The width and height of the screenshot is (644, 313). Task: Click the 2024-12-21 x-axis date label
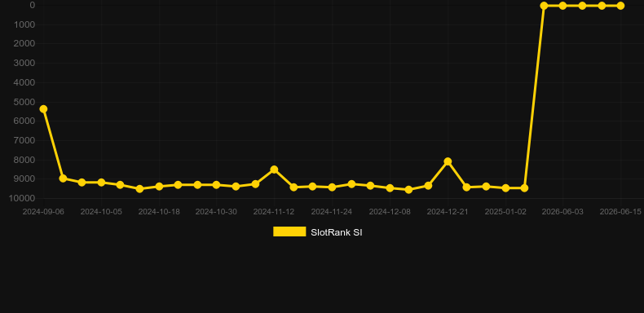tap(448, 212)
